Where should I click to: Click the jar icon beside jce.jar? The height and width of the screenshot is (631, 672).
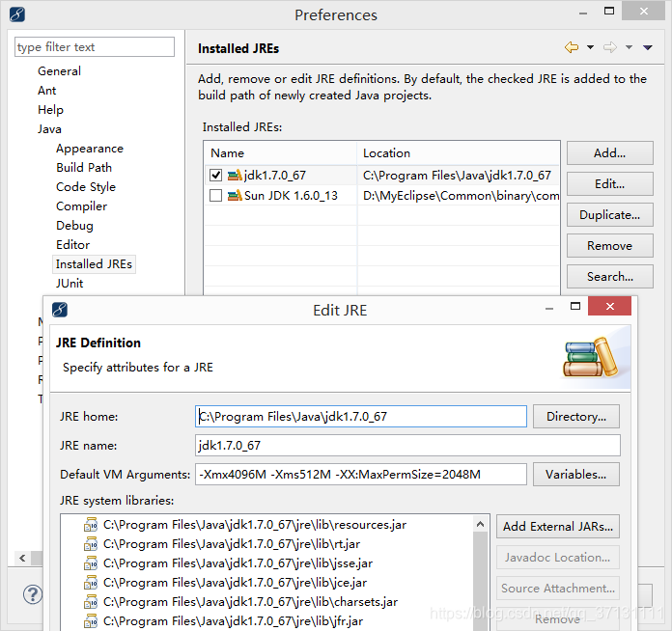point(91,583)
